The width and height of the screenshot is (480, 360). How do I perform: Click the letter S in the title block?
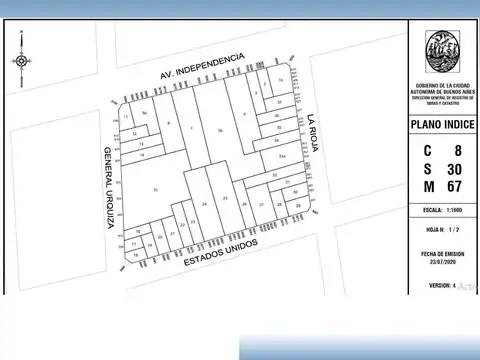[x=428, y=169]
